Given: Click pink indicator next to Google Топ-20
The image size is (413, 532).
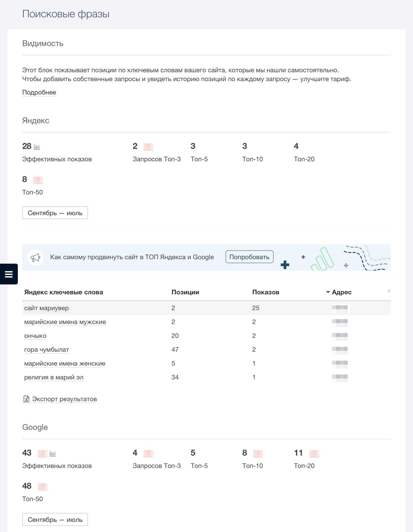Looking at the screenshot, I should pyautogui.click(x=314, y=454).
